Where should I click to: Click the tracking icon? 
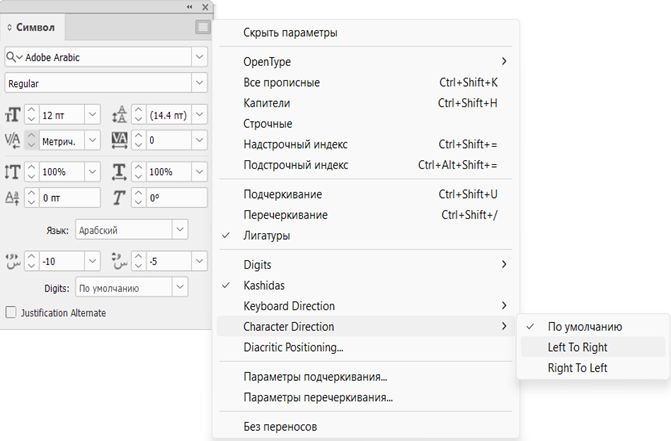pyautogui.click(x=119, y=140)
